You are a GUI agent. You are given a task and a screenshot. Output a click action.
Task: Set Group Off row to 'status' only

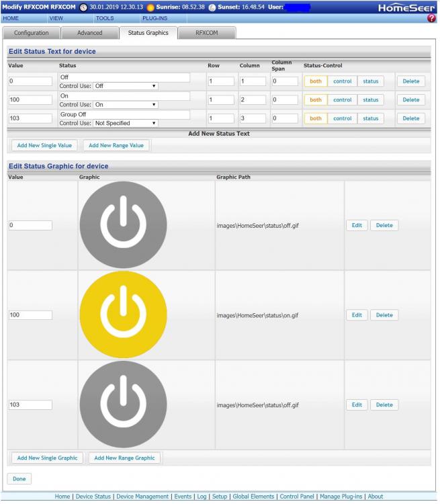pyautogui.click(x=370, y=118)
